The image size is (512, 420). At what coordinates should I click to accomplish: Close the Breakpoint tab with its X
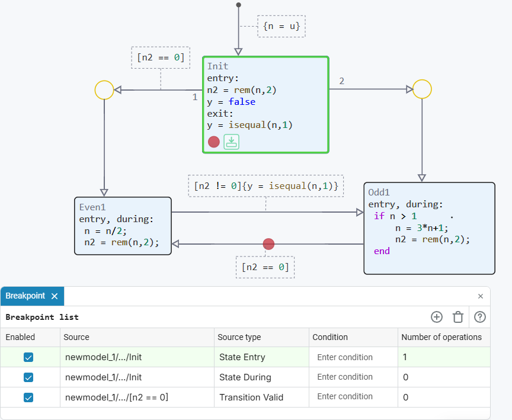tap(55, 296)
